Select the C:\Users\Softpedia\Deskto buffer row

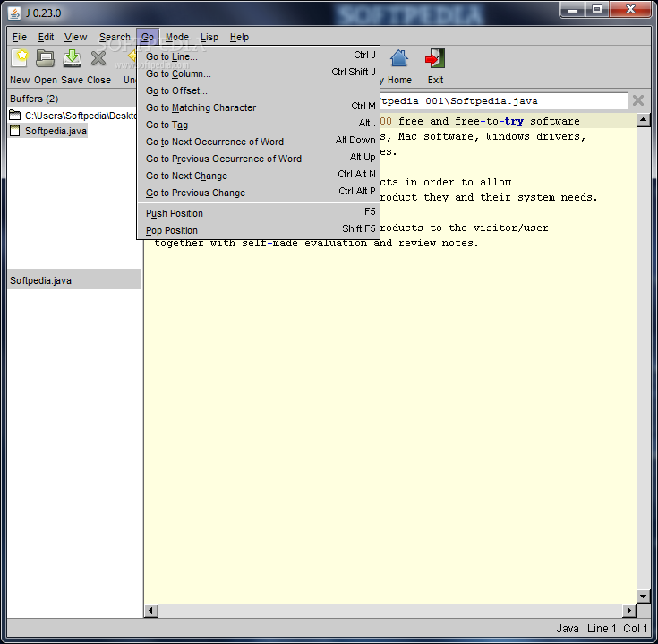coord(73,115)
